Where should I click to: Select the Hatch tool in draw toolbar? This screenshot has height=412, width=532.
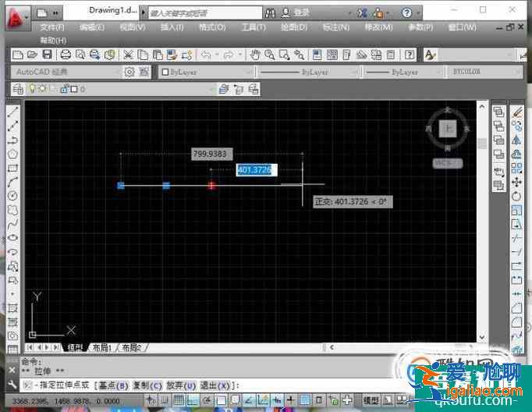pyautogui.click(x=13, y=308)
